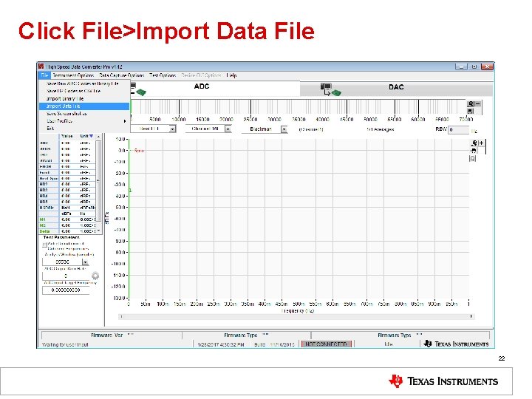
Task: Click the RBW value field
Action: (x=458, y=129)
